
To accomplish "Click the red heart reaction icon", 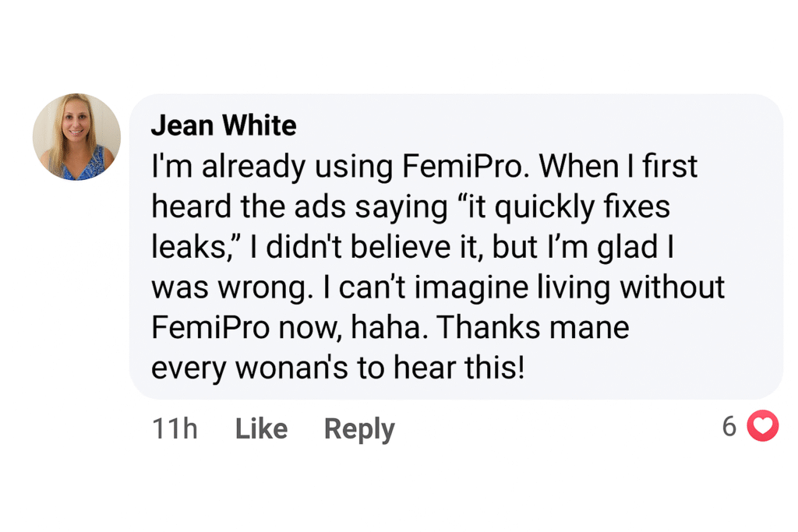I will click(762, 426).
